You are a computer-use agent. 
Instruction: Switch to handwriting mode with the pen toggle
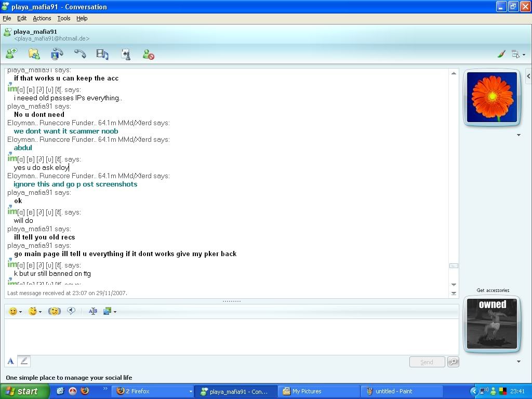24,361
